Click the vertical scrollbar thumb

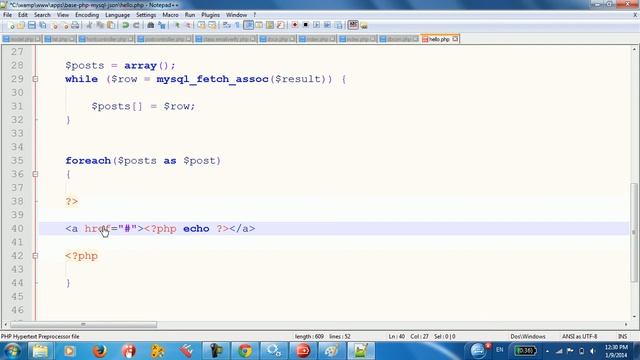(633, 232)
